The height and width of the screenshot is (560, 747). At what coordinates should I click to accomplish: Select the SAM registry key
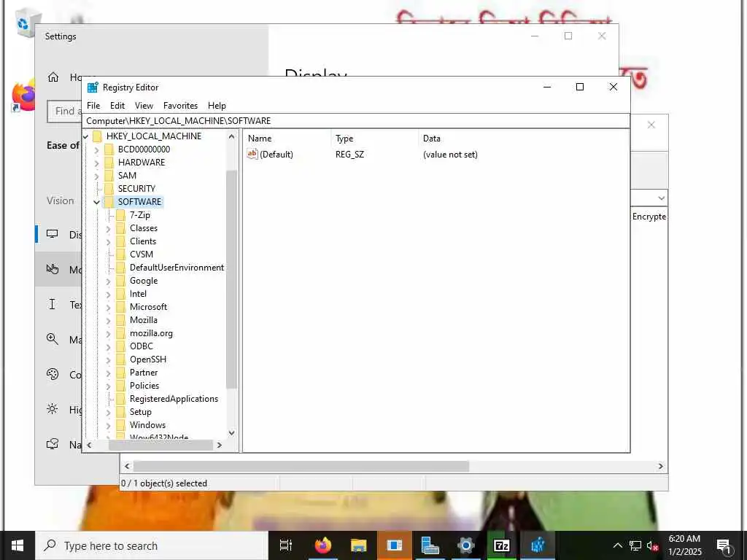click(127, 176)
